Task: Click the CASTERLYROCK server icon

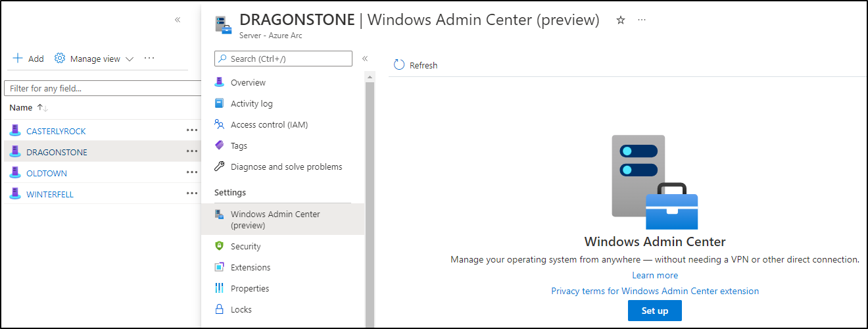Action: (x=15, y=130)
